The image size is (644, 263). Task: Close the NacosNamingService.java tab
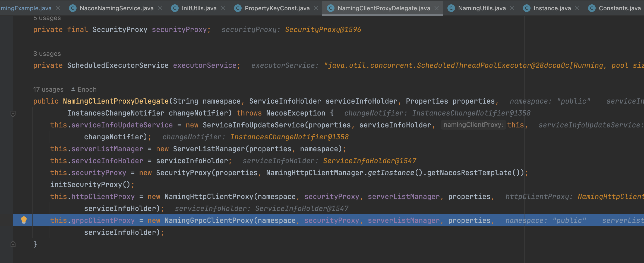pos(160,8)
